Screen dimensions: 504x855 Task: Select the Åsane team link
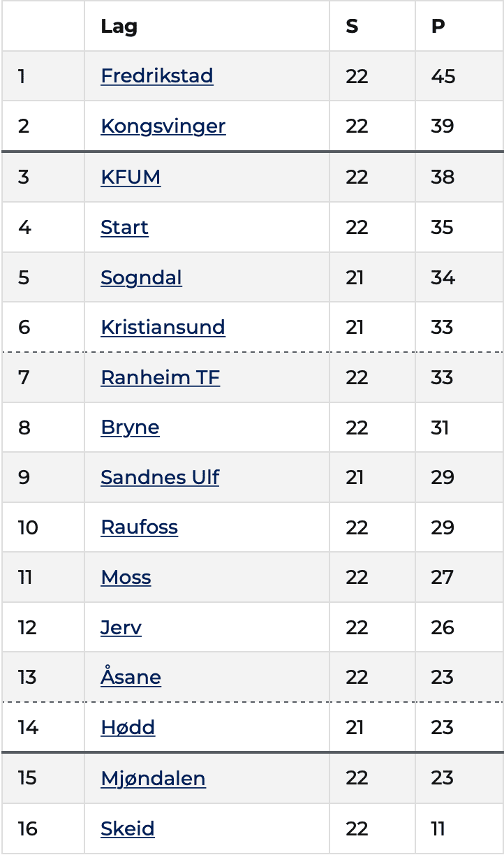131,677
